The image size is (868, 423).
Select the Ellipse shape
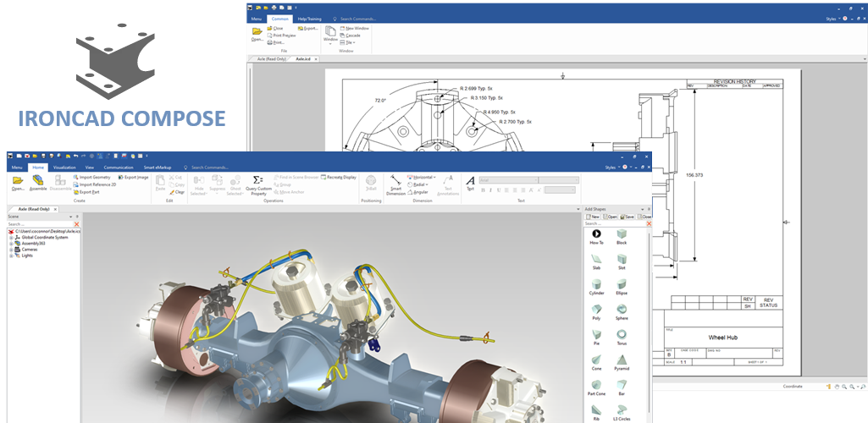(622, 287)
